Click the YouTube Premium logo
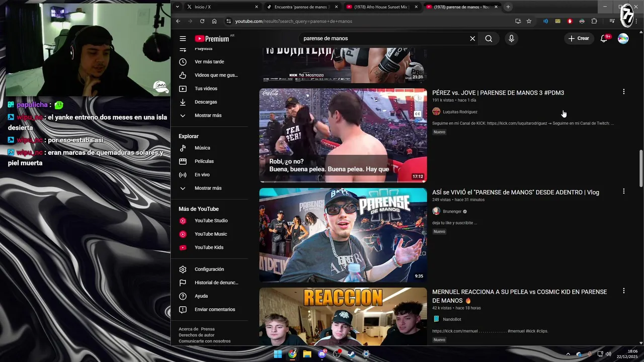This screenshot has height=362, width=644. [212, 39]
